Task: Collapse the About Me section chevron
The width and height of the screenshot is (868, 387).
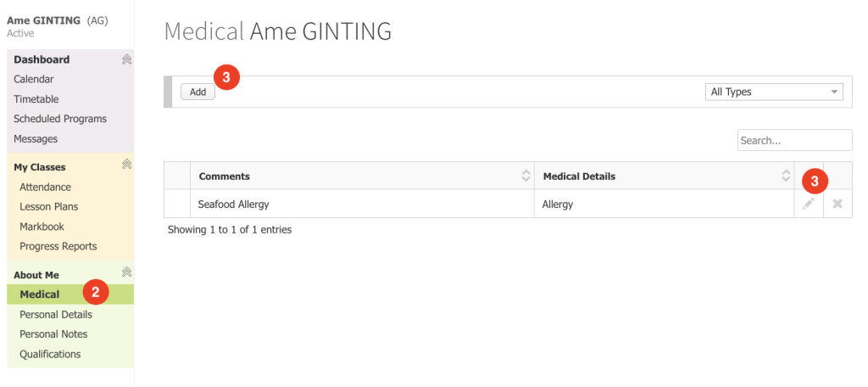Action: click(127, 272)
